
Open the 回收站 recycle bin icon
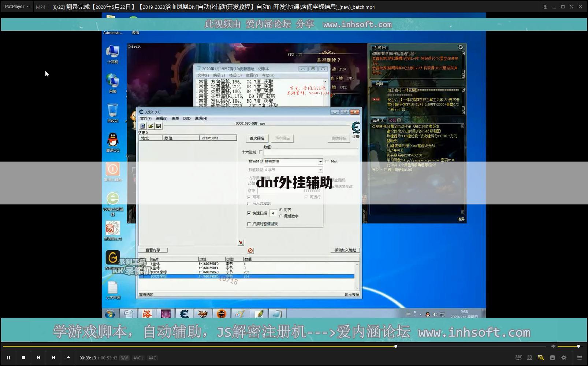pyautogui.click(x=113, y=113)
